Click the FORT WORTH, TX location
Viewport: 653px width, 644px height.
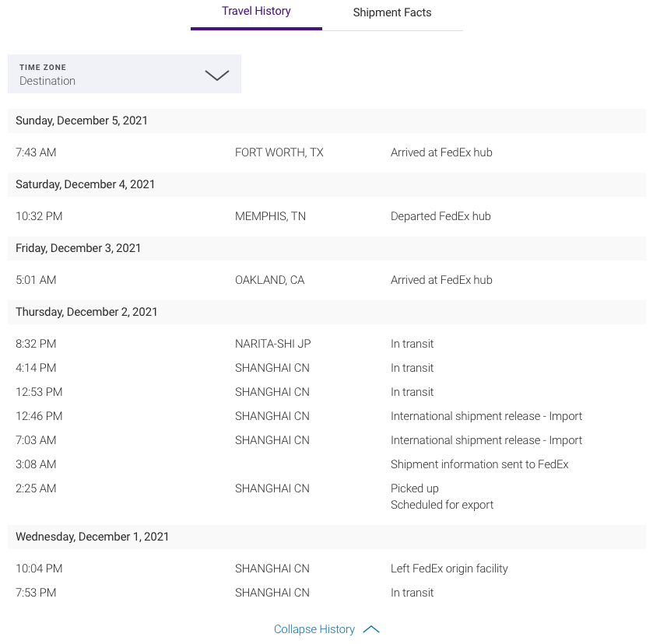click(x=279, y=152)
